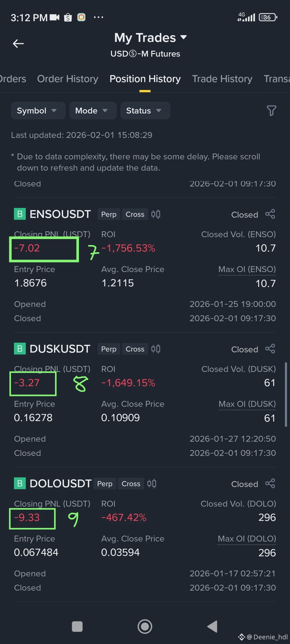
Task: Tap the back arrow icon
Action: [18, 43]
